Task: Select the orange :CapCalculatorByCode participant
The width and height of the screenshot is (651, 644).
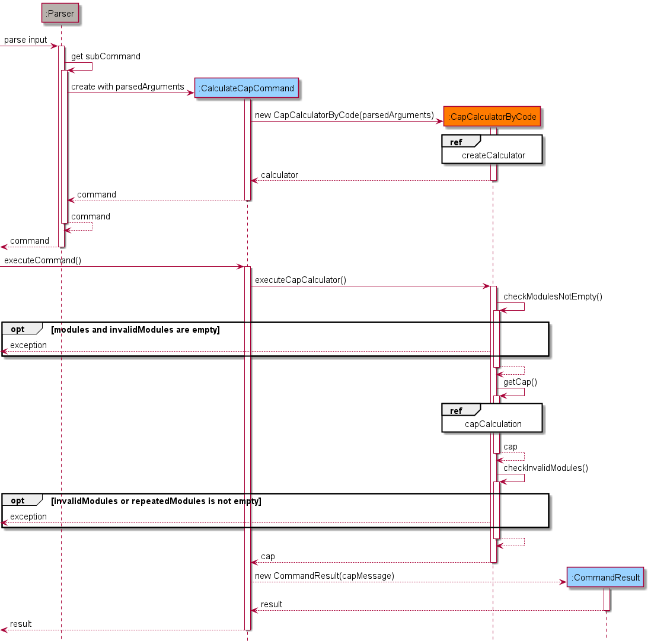Action: pyautogui.click(x=492, y=117)
